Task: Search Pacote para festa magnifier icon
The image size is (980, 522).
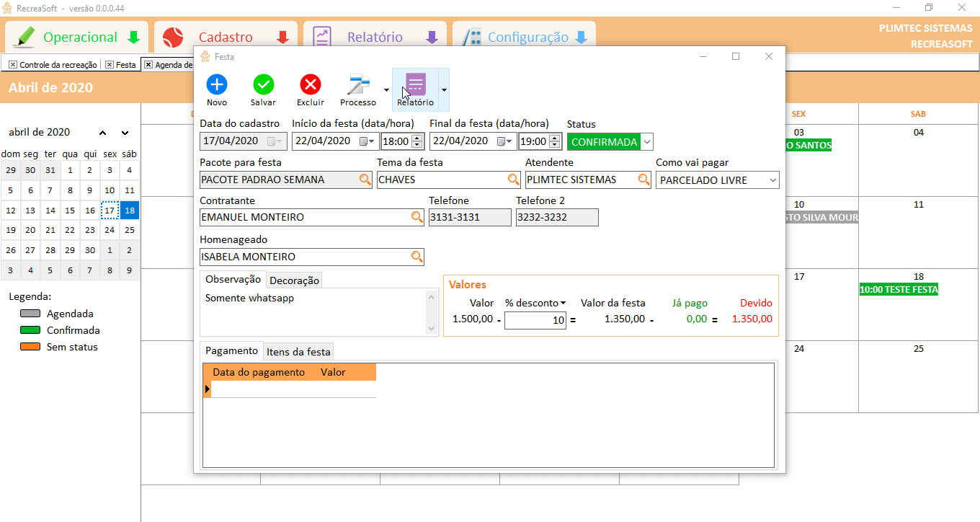Action: point(365,180)
